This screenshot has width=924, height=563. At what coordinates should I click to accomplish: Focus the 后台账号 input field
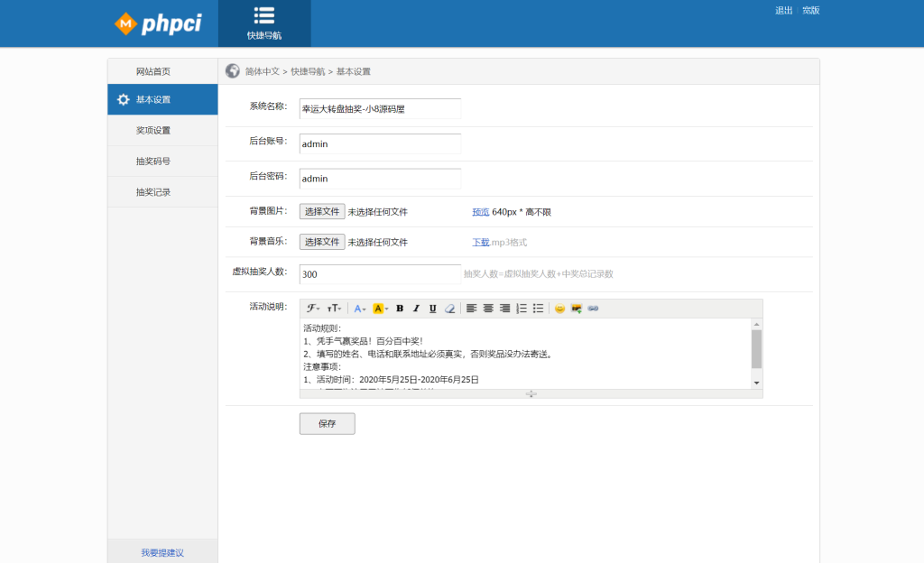tap(380, 143)
